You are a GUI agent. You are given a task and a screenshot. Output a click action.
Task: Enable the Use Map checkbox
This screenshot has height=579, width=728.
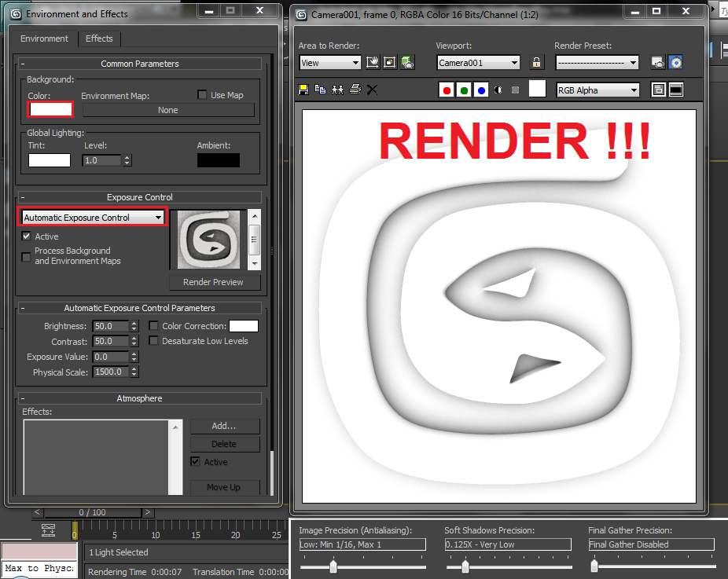coord(202,94)
